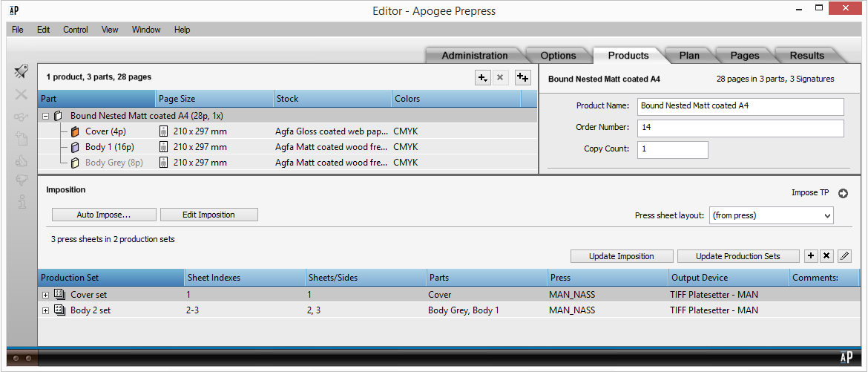Select the Cover (4p) part row
This screenshot has height=372, width=868.
287,132
